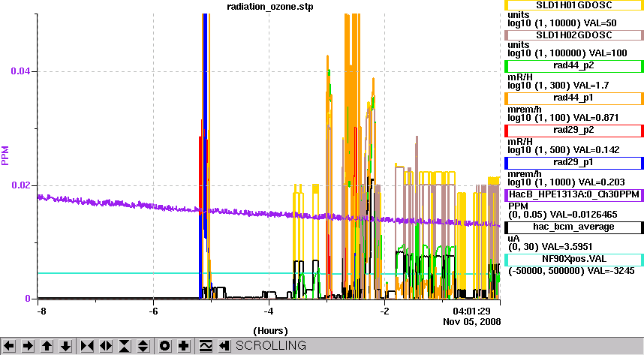Shift the plot up using the up arrow
The height and width of the screenshot is (355, 644).
pyautogui.click(x=47, y=346)
